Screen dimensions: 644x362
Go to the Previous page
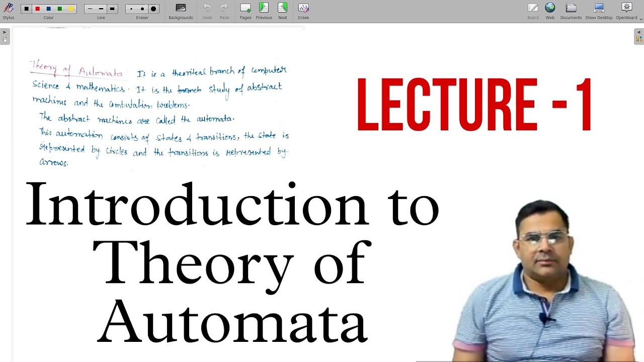coord(264,11)
